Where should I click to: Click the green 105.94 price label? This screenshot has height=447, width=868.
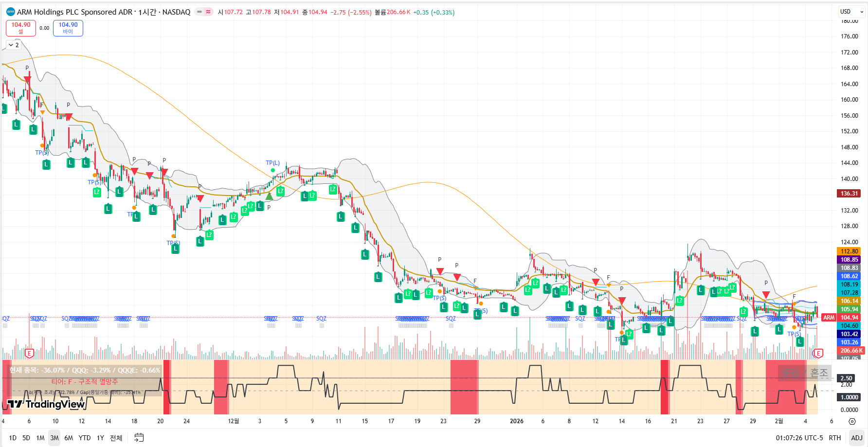(x=850, y=309)
